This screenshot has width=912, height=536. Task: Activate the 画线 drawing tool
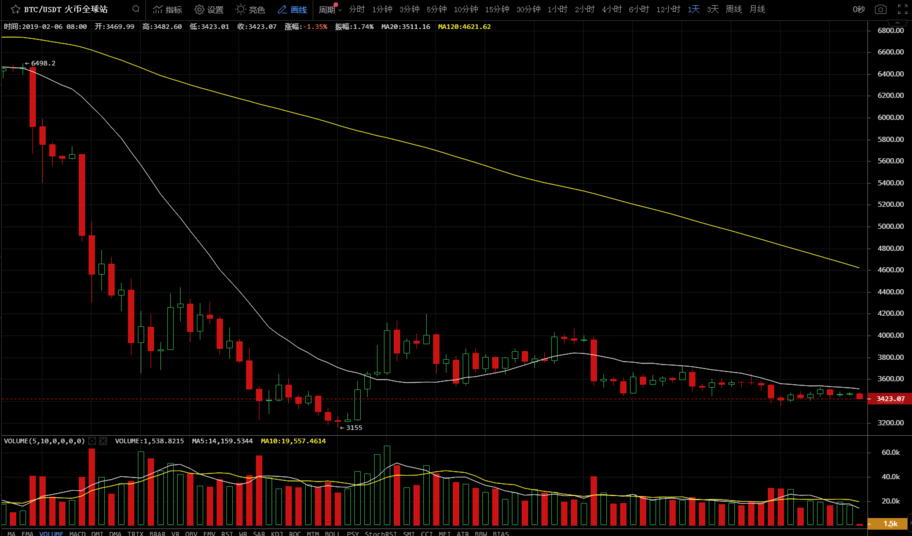click(x=292, y=9)
